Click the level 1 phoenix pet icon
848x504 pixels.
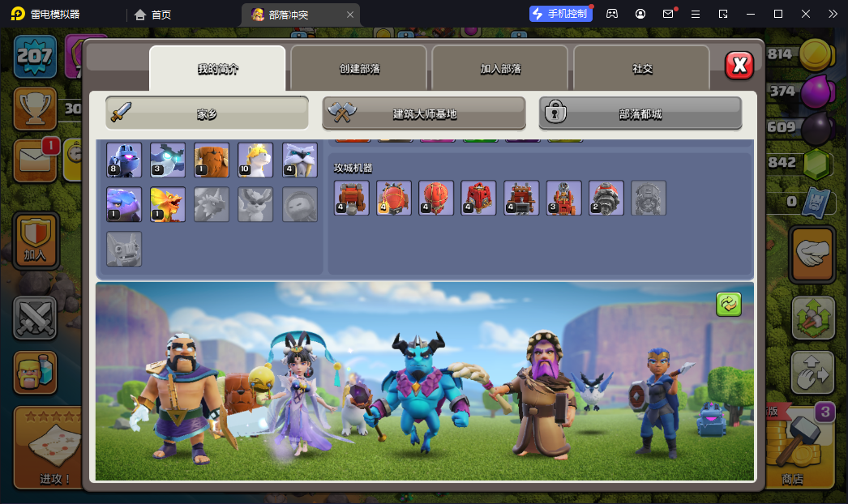pyautogui.click(x=168, y=204)
